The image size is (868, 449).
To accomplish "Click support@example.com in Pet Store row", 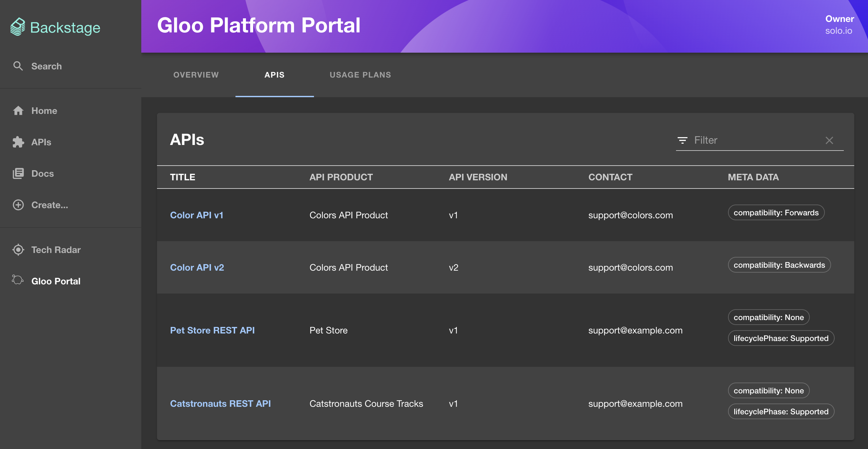I will (x=635, y=330).
